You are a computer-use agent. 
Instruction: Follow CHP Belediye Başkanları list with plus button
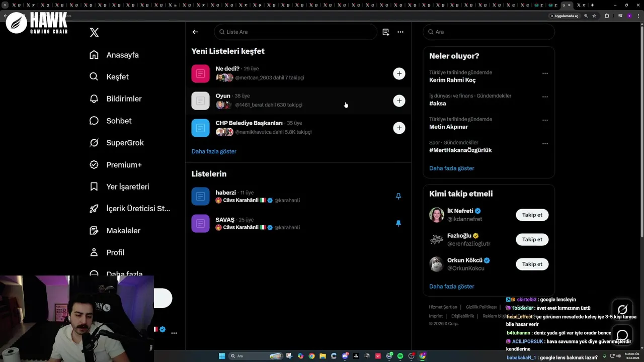[399, 128]
